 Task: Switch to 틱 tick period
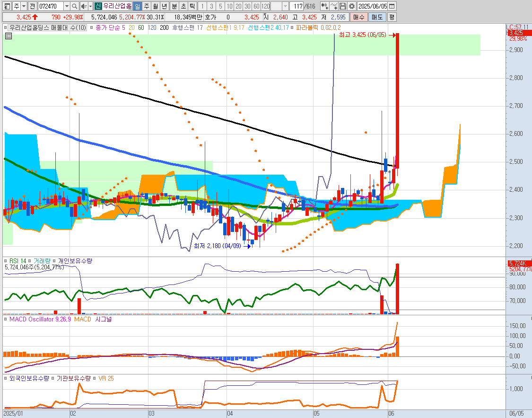pyautogui.click(x=192, y=6)
